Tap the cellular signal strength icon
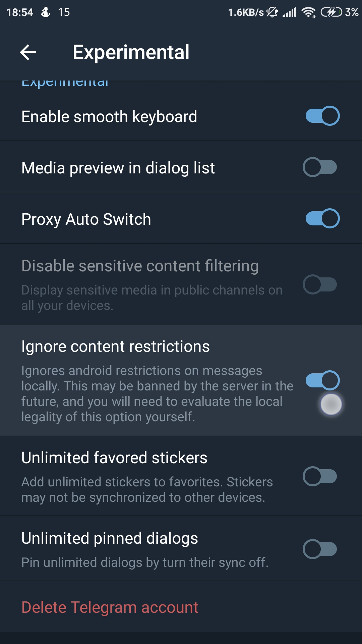 point(289,12)
